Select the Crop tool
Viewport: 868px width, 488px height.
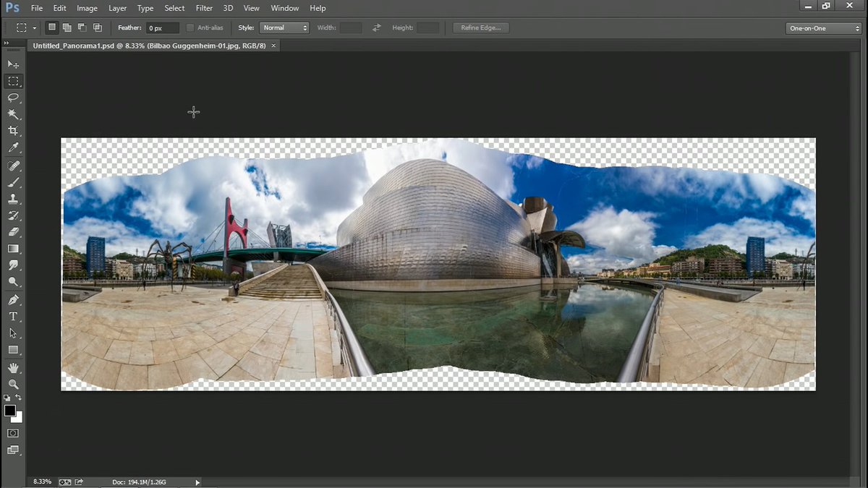(x=13, y=131)
